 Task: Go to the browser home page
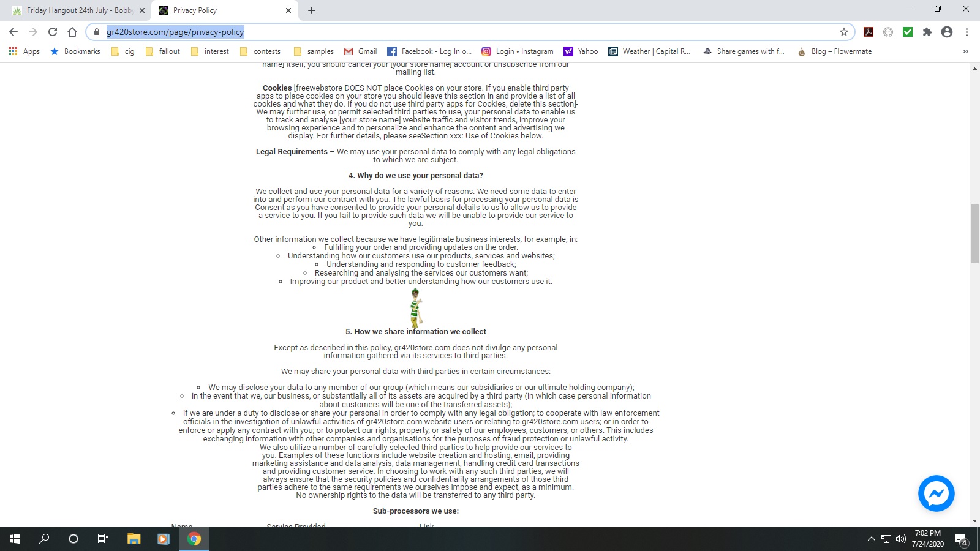[x=72, y=32]
